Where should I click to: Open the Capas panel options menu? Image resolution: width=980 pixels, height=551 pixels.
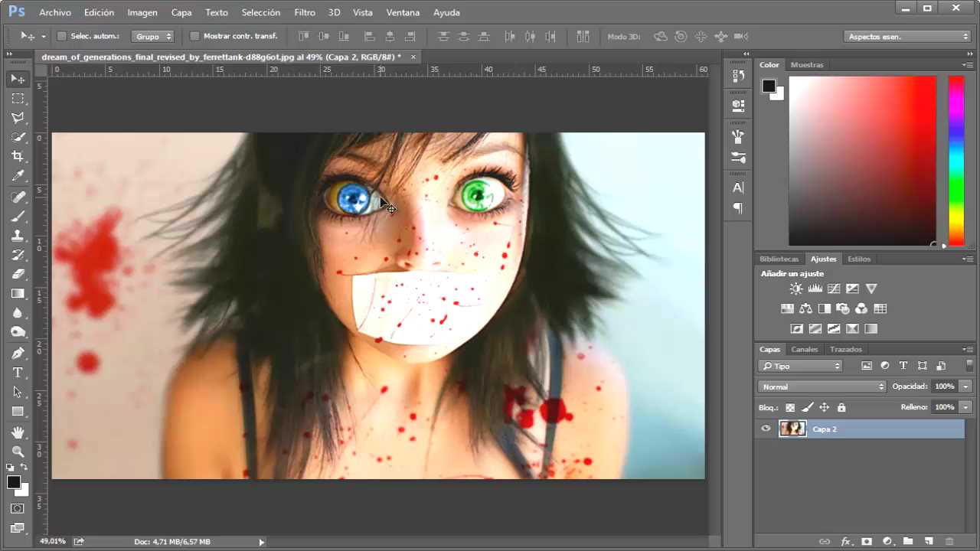point(968,349)
